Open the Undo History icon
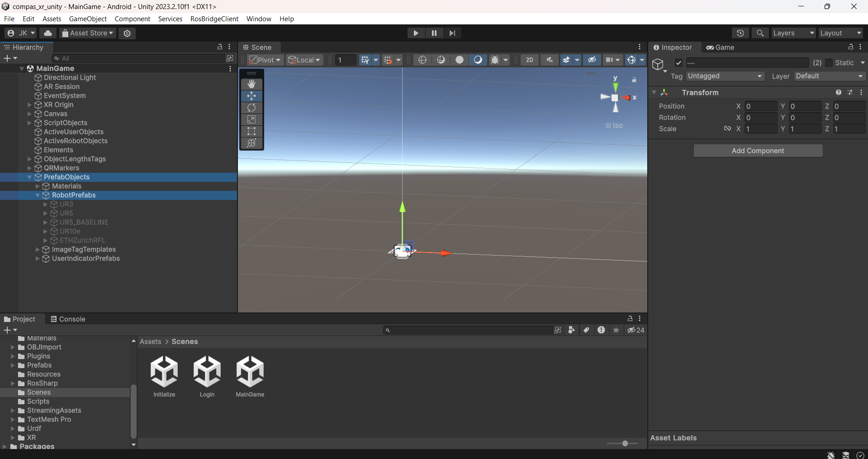This screenshot has height=459, width=868. (x=740, y=33)
